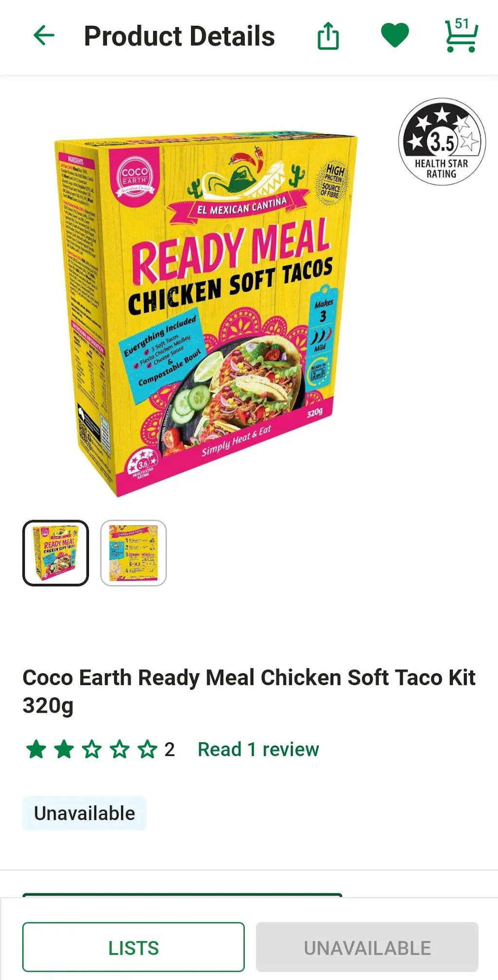Tap the second green rating star
The height and width of the screenshot is (980, 498).
[64, 749]
